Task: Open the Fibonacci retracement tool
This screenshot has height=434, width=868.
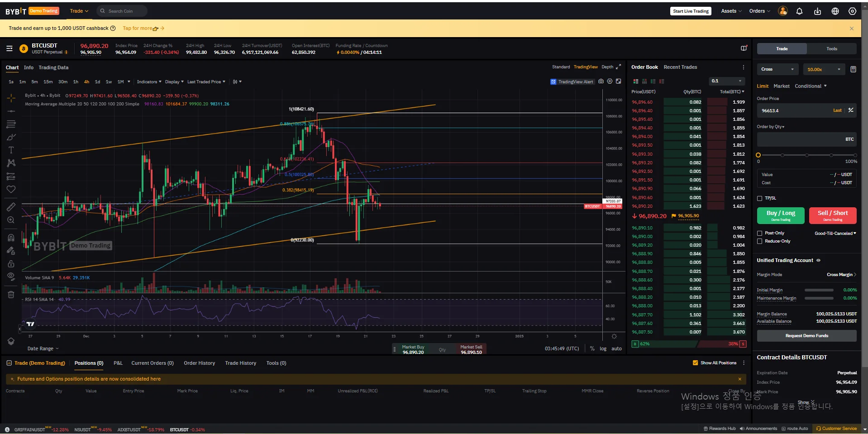Action: (11, 124)
